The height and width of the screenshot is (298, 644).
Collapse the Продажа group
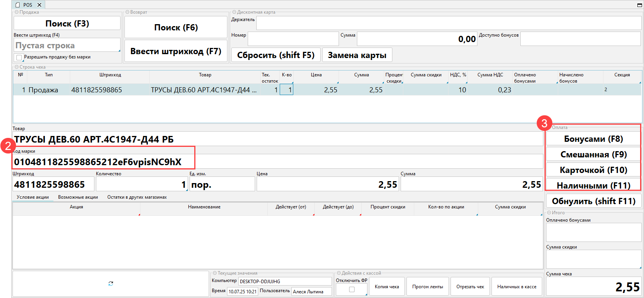point(17,12)
